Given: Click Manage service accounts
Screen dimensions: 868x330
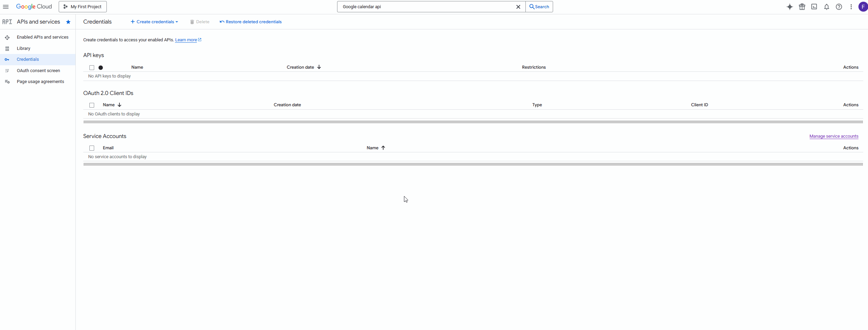Looking at the screenshot, I should pyautogui.click(x=834, y=136).
